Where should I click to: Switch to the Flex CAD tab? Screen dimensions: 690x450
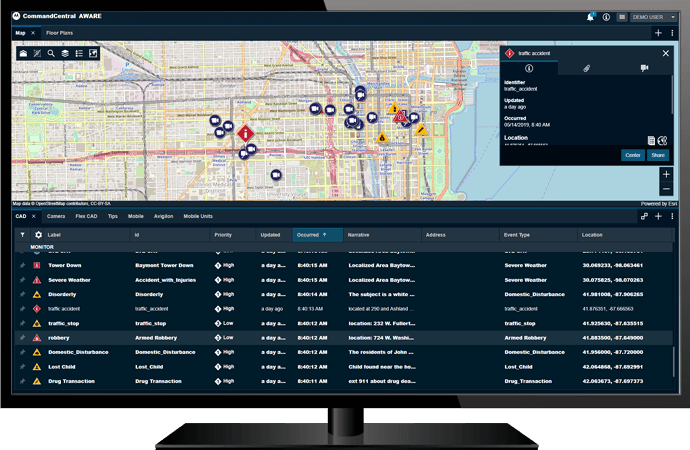click(x=86, y=216)
